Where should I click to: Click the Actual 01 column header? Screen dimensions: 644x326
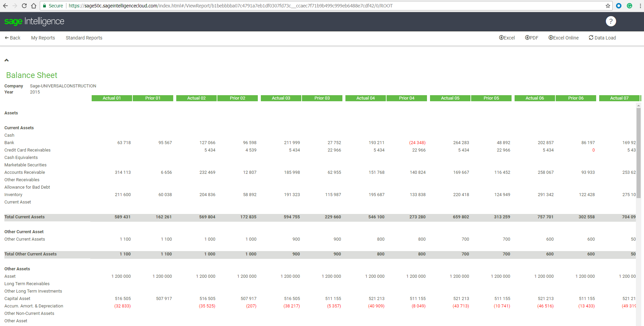coord(112,98)
